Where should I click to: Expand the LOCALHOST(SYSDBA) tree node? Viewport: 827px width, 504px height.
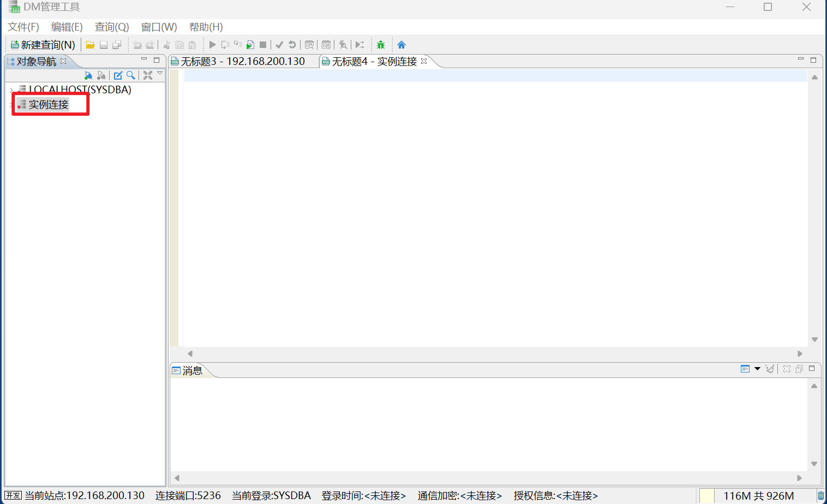pyautogui.click(x=10, y=89)
